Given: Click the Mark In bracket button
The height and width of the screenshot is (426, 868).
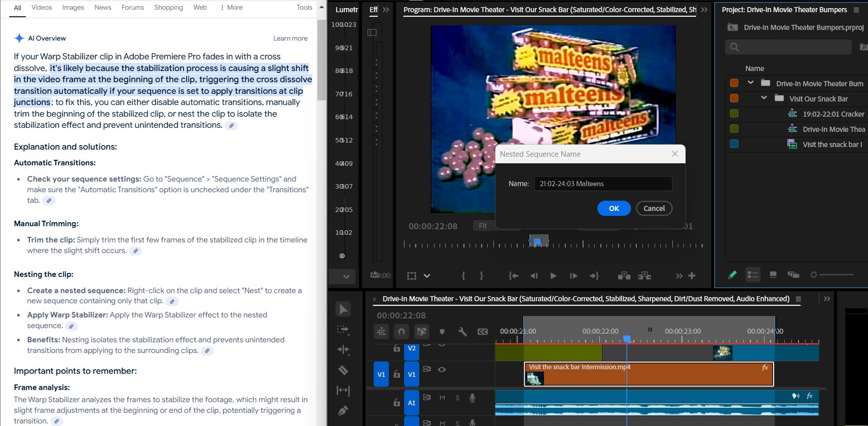Looking at the screenshot, I should 463,276.
